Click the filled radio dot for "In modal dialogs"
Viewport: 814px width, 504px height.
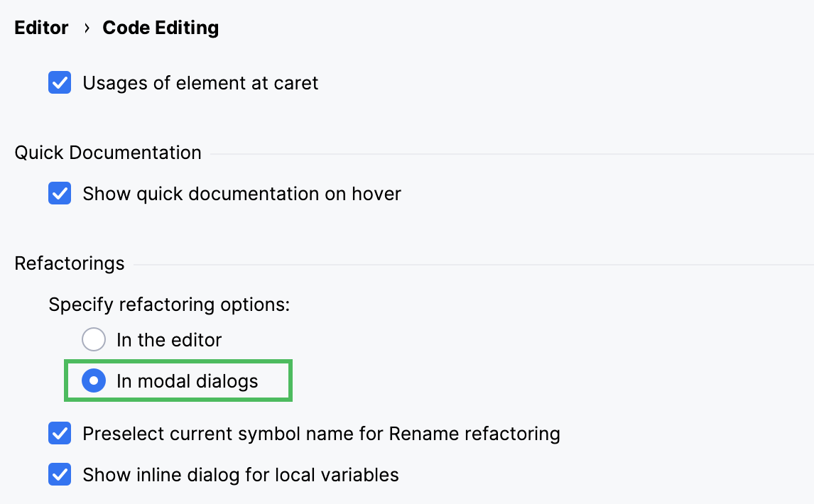[x=94, y=381]
